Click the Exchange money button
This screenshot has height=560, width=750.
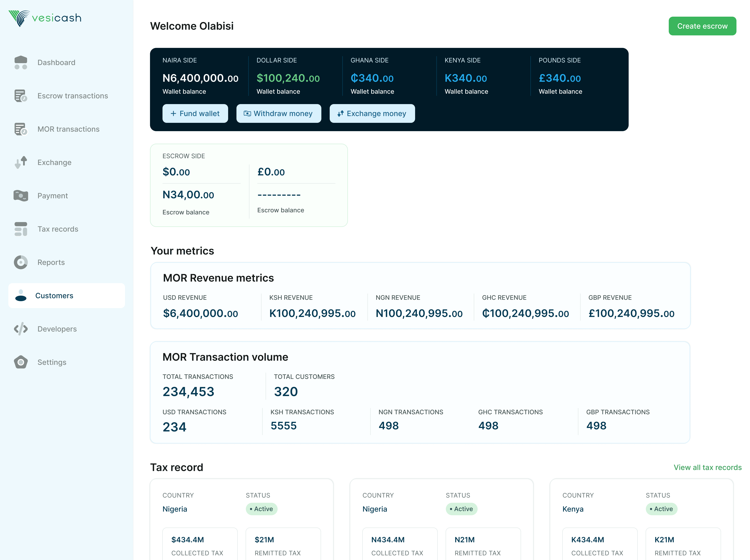[372, 113]
